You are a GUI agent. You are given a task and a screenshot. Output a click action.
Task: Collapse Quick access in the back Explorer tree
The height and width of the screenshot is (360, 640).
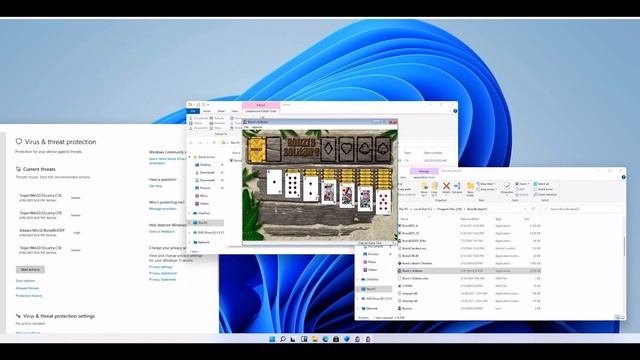click(x=190, y=157)
